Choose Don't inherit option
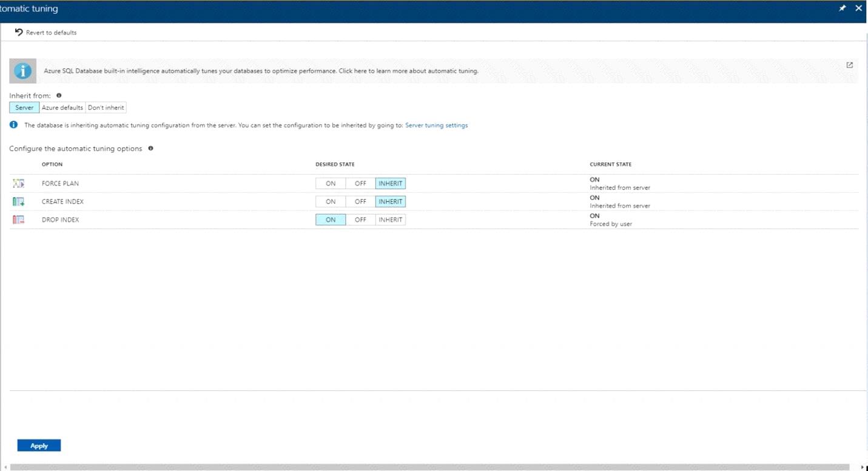This screenshot has width=868, height=471. point(106,108)
